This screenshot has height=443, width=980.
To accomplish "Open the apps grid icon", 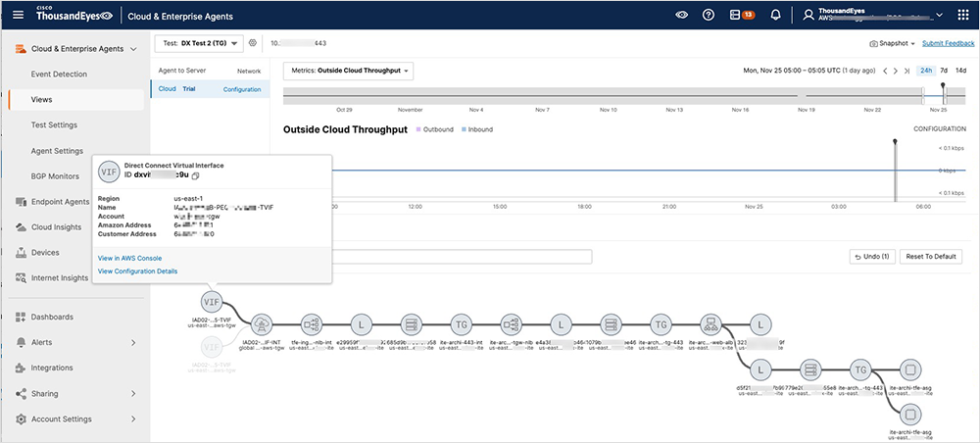I will point(964,15).
